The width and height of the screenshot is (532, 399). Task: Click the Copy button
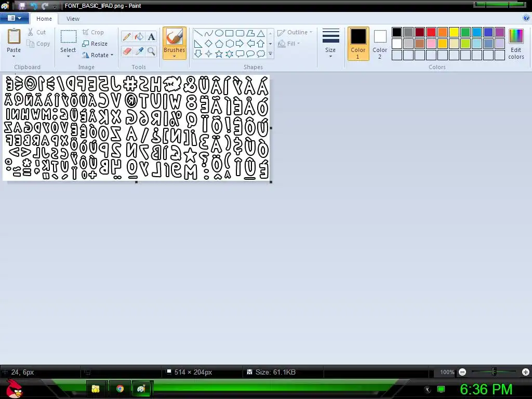[x=38, y=44]
